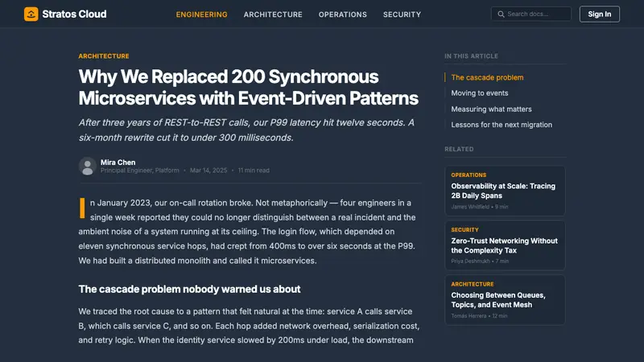Click the italic article subtitle text
This screenshot has width=644, height=362.
coord(246,130)
